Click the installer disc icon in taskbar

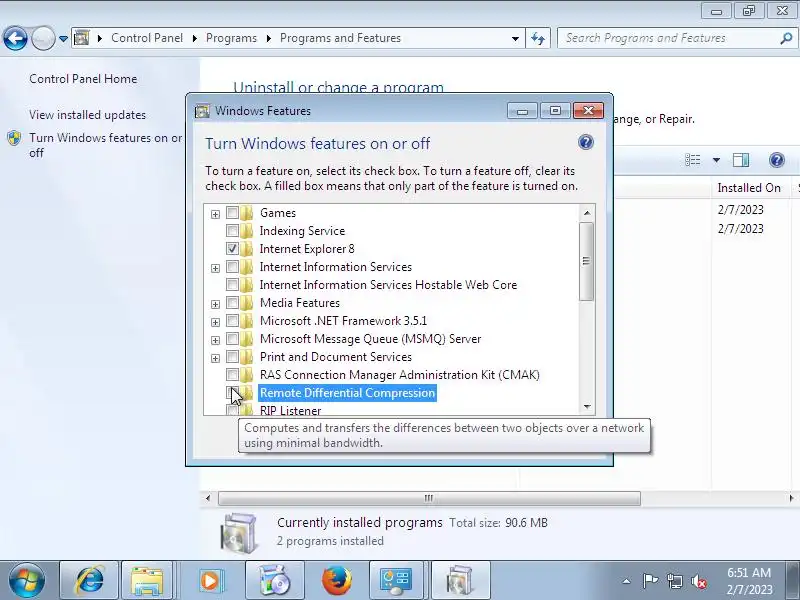click(274, 580)
